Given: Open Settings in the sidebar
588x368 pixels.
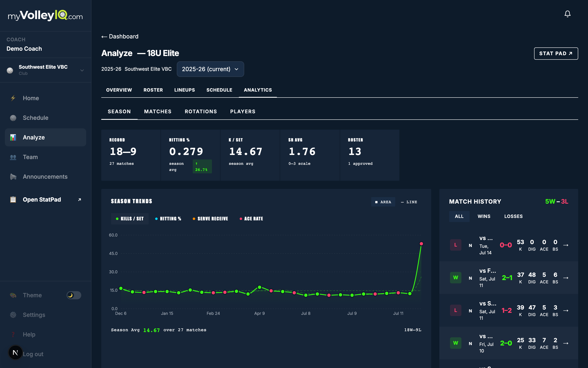Looking at the screenshot, I should pyautogui.click(x=46, y=315).
